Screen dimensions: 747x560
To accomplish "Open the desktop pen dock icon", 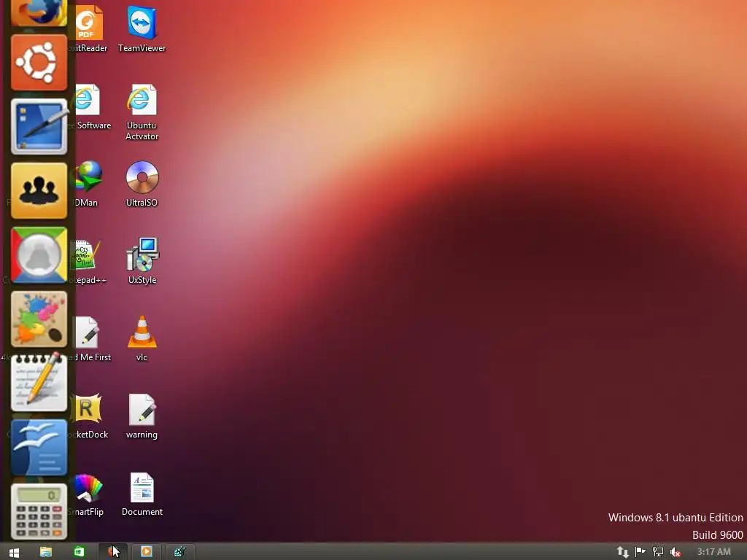I will pyautogui.click(x=39, y=127).
